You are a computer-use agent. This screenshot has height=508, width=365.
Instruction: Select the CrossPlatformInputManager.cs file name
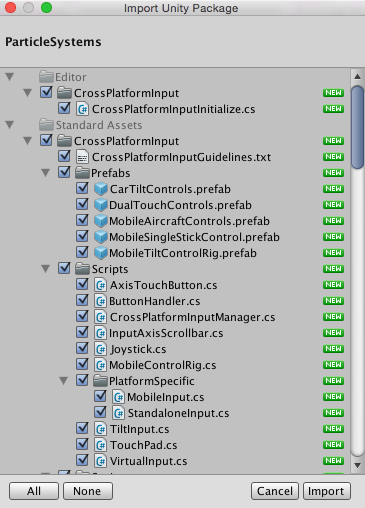click(193, 317)
